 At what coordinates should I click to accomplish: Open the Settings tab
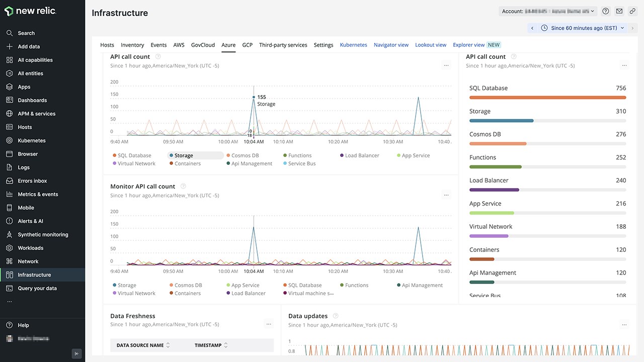(x=324, y=45)
